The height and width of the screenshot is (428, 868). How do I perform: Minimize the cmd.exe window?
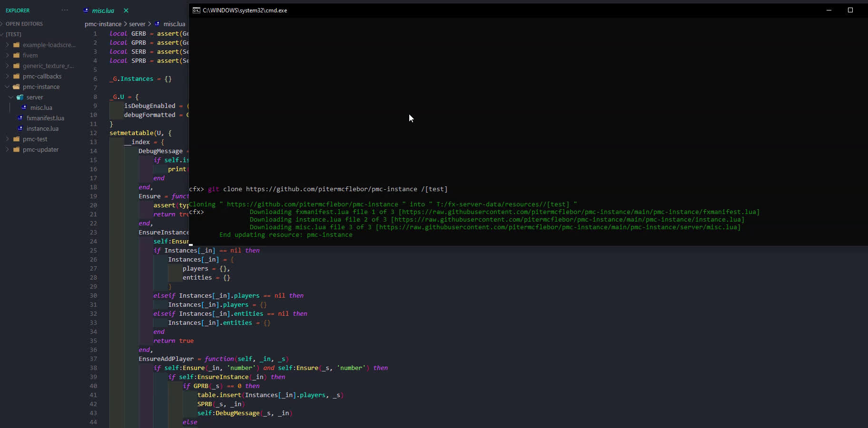829,10
